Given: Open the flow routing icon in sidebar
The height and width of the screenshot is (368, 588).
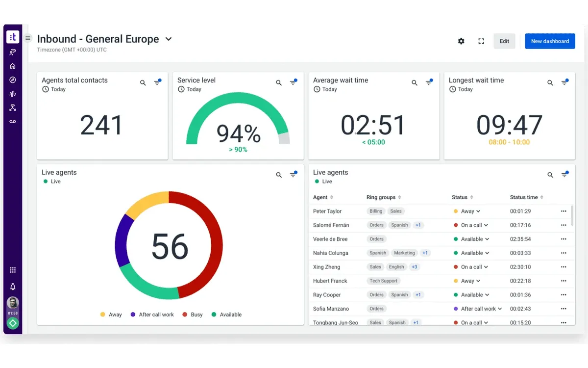Looking at the screenshot, I should point(13,107).
